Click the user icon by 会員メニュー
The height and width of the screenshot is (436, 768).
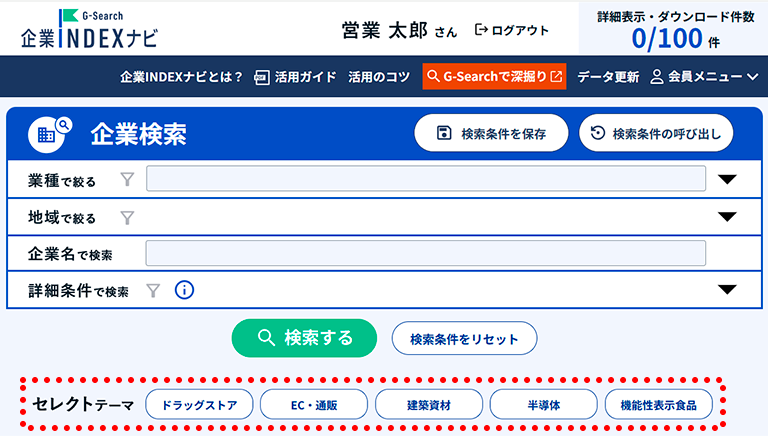pos(657,77)
